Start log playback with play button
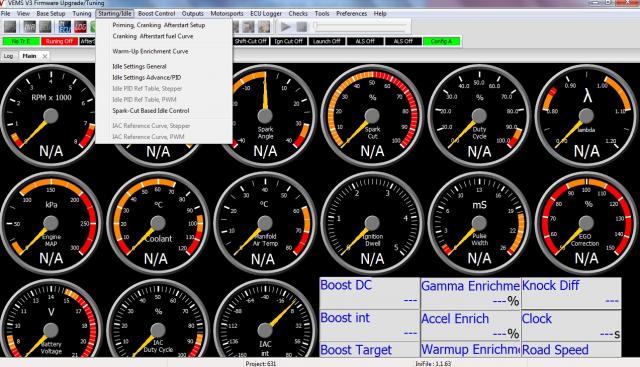Image resolution: width=640 pixels, height=367 pixels. click(285, 27)
